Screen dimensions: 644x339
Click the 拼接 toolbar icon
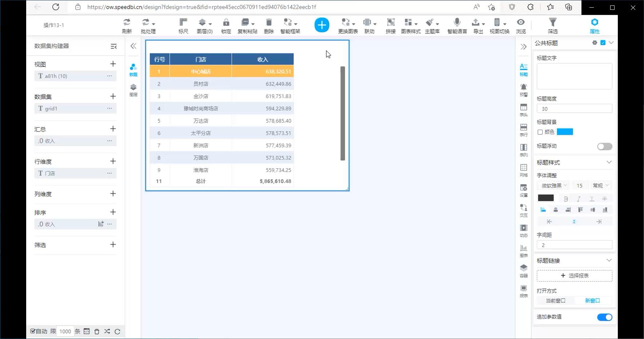pyautogui.click(x=391, y=23)
